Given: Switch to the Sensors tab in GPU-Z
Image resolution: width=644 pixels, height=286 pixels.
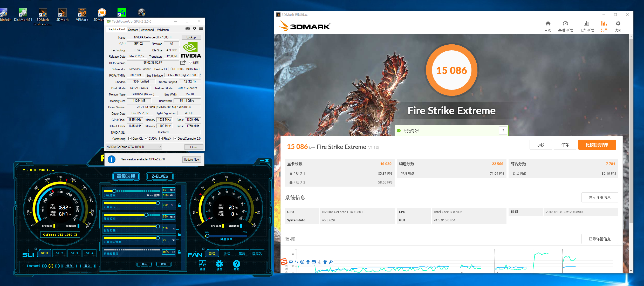Looking at the screenshot, I should tap(133, 30).
